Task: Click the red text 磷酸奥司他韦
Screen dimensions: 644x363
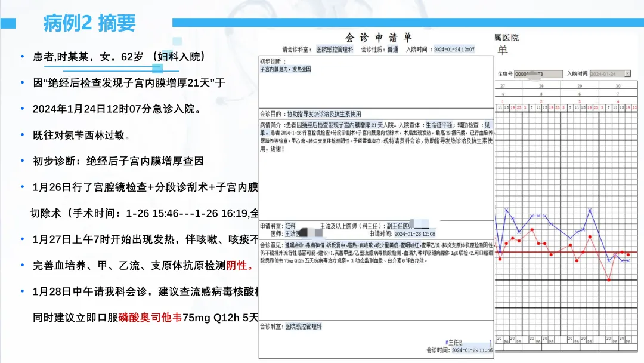Action: (x=150, y=318)
